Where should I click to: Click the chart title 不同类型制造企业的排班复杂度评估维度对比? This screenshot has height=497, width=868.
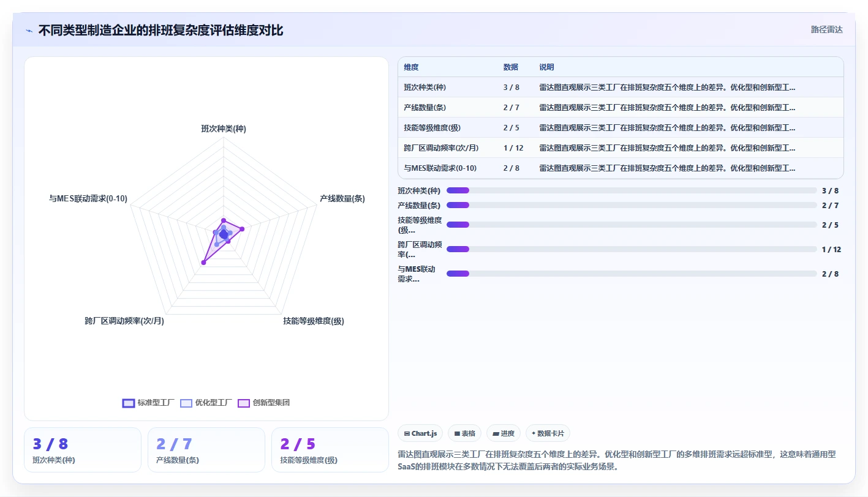point(161,30)
